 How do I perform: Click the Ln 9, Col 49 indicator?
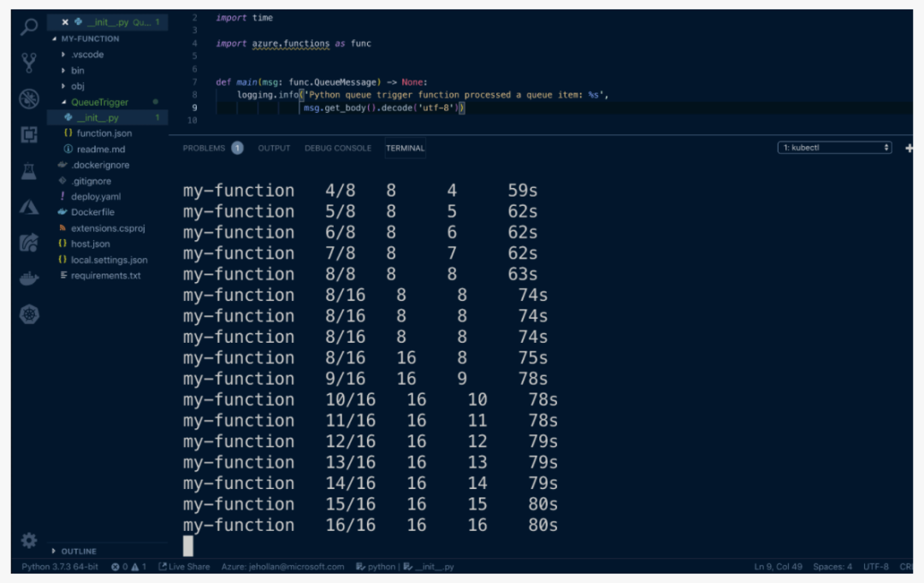778,567
